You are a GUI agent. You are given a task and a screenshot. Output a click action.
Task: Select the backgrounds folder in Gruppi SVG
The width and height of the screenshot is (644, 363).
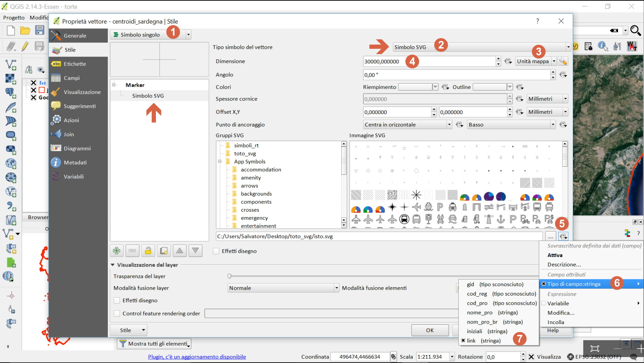click(256, 194)
